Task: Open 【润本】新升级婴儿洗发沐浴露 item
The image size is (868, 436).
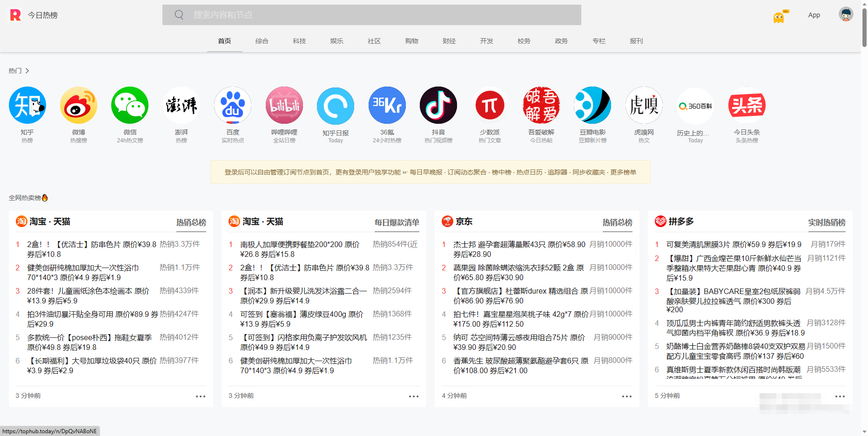Action: pos(303,296)
